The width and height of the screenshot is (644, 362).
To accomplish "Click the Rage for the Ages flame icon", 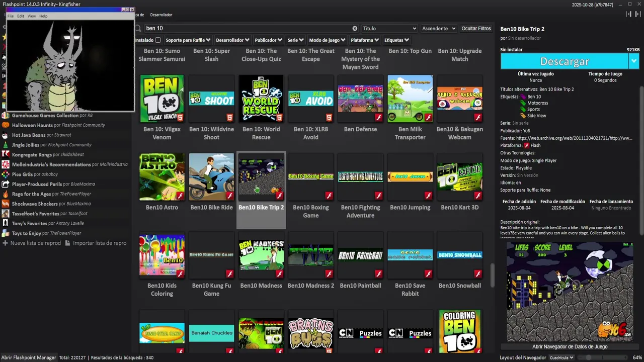I will coord(6,194).
